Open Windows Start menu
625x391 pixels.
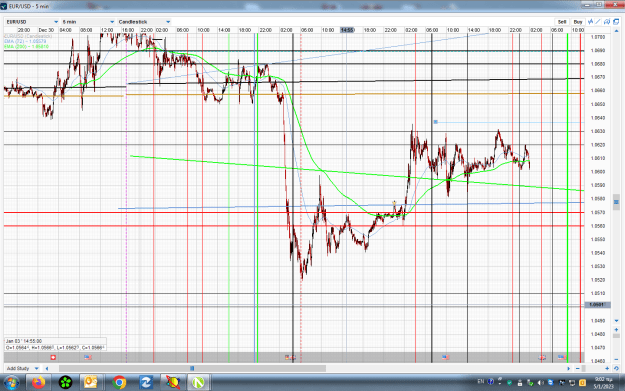(x=11, y=383)
